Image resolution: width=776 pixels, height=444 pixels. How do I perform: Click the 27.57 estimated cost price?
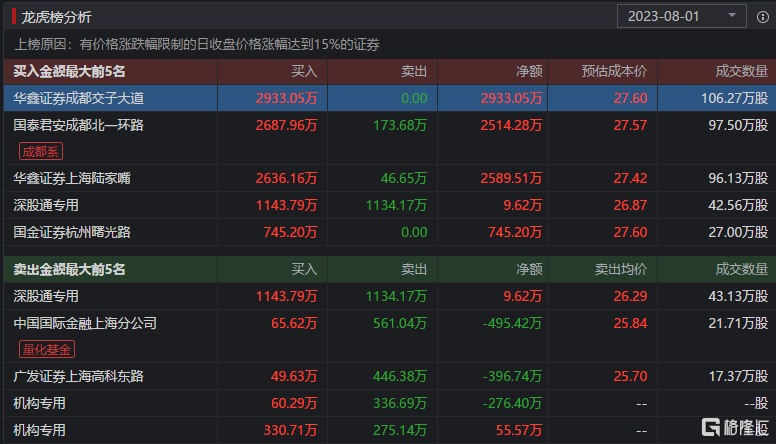(630, 125)
